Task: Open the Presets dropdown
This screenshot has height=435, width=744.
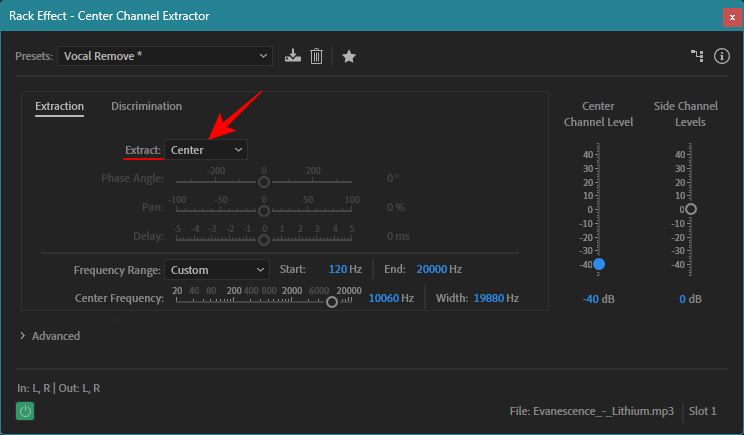Action: coord(165,56)
